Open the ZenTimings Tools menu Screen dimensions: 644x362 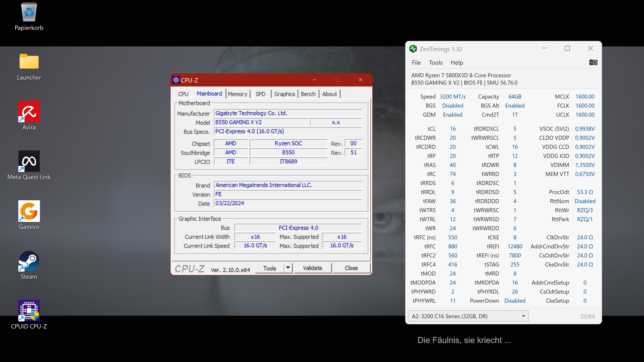coord(436,63)
